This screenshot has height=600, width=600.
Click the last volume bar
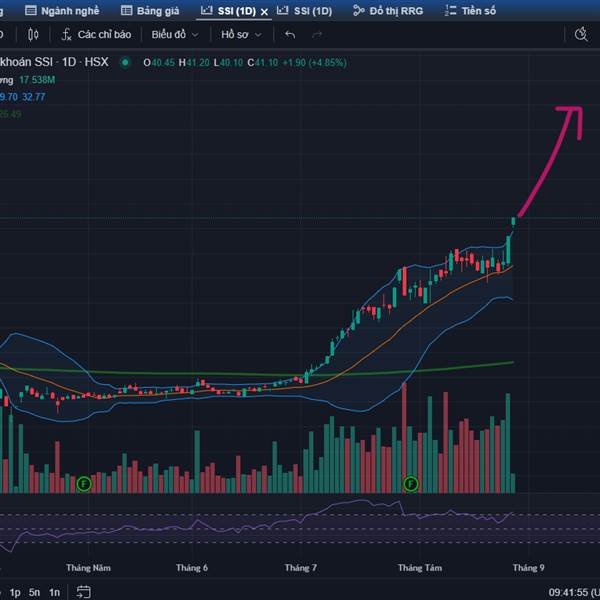513,483
